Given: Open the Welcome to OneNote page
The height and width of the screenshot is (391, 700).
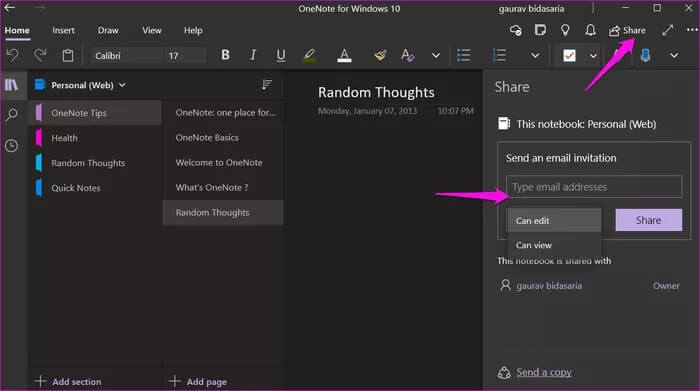Looking at the screenshot, I should coord(223,162).
